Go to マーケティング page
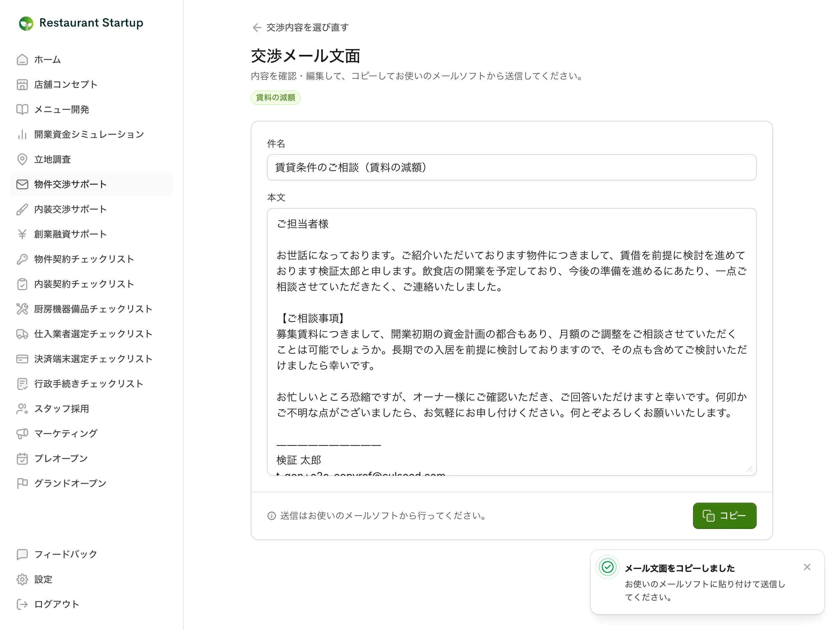The width and height of the screenshot is (840, 630). [x=92, y=434]
